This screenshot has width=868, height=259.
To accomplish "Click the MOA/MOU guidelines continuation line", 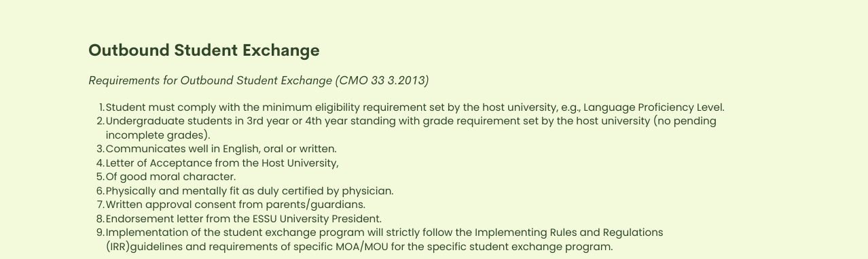I will point(359,247).
